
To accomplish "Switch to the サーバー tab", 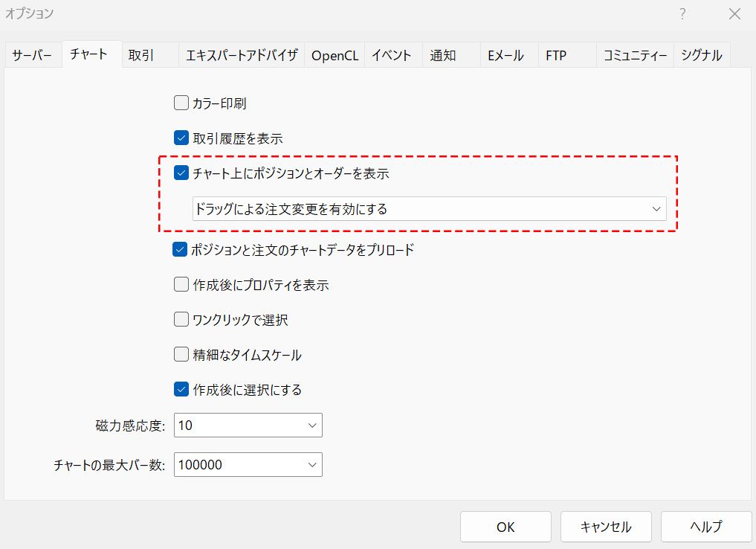I will (x=32, y=55).
